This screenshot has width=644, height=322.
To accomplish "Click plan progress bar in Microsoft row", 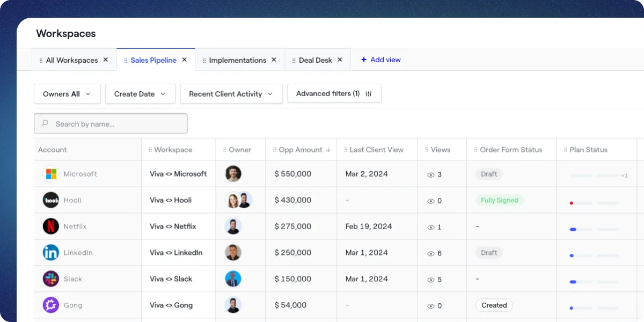I will (594, 175).
